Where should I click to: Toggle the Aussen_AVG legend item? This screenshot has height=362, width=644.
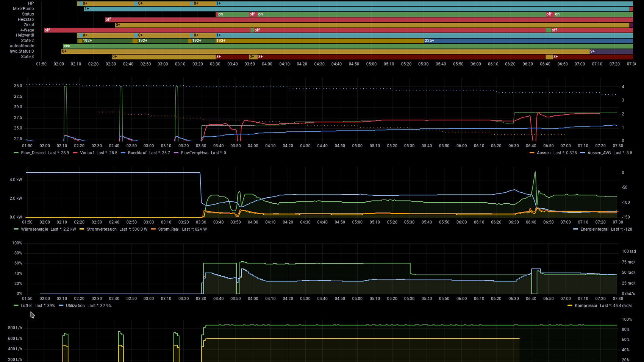click(x=599, y=153)
